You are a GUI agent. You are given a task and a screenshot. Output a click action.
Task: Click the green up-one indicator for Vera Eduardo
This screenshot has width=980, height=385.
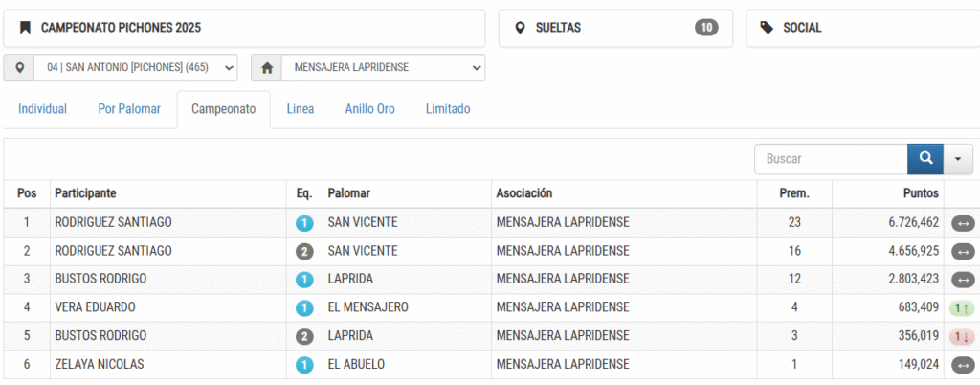962,308
